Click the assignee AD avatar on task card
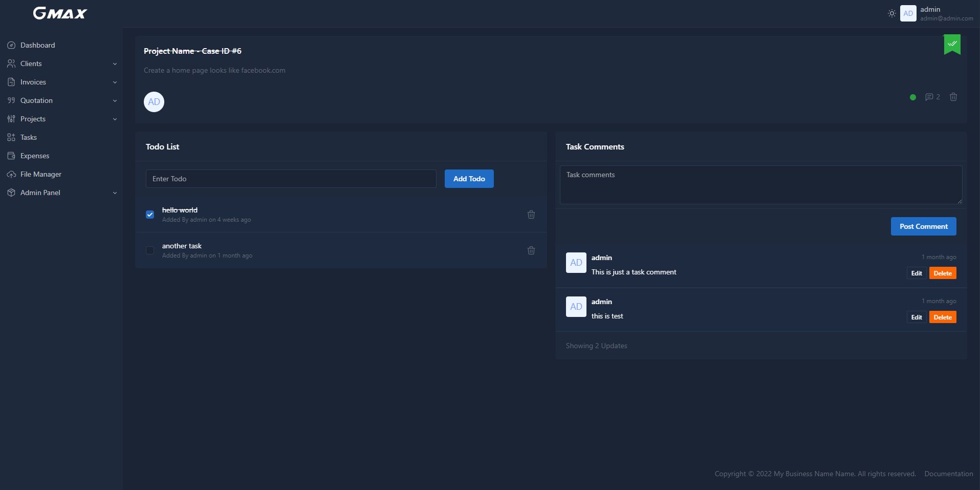This screenshot has width=980, height=490. point(154,102)
